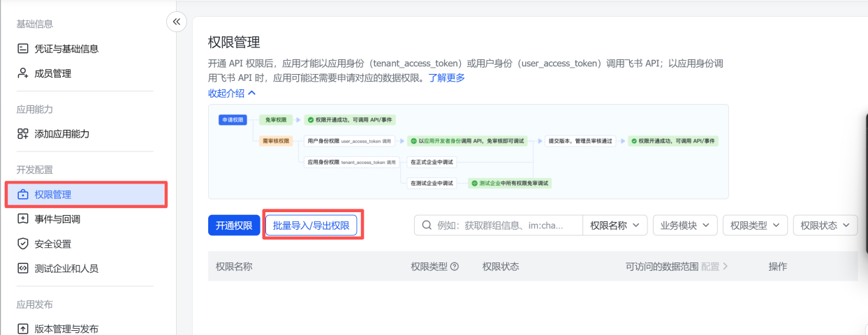Click the credentials and basic info icon
Viewport: 868px width, 335px height.
(x=23, y=49)
